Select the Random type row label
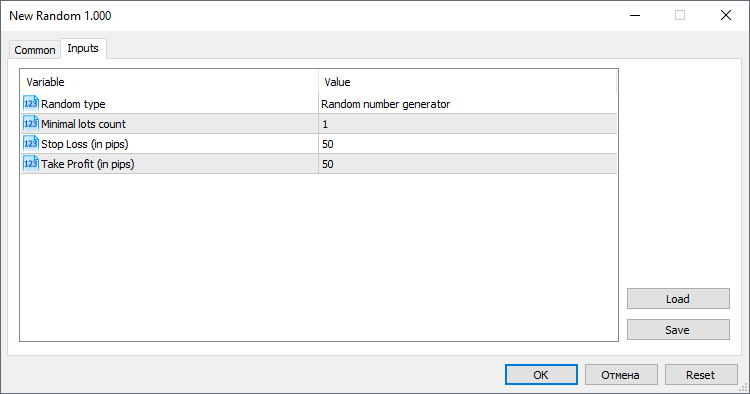 click(73, 104)
